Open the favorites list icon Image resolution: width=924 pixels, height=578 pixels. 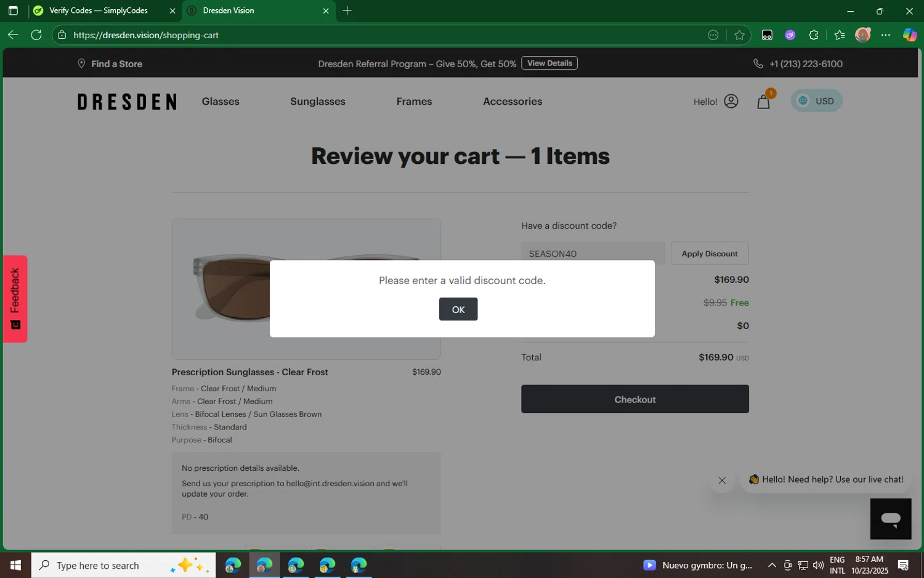point(839,35)
